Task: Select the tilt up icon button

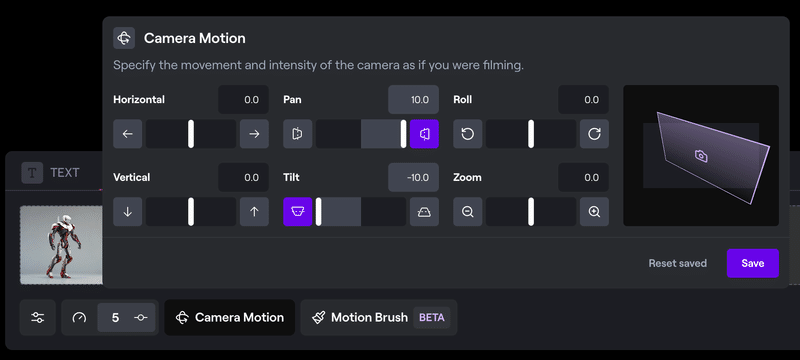Action: pyautogui.click(x=424, y=212)
